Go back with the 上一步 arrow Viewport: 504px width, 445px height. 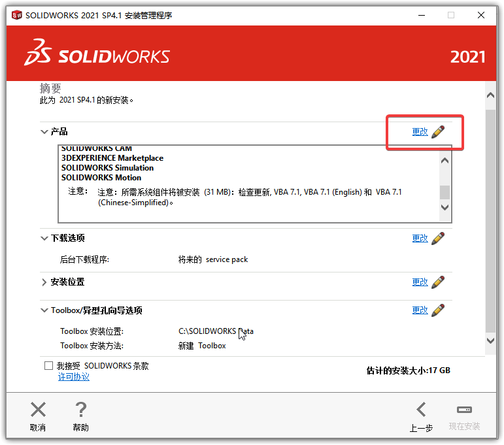pyautogui.click(x=421, y=410)
